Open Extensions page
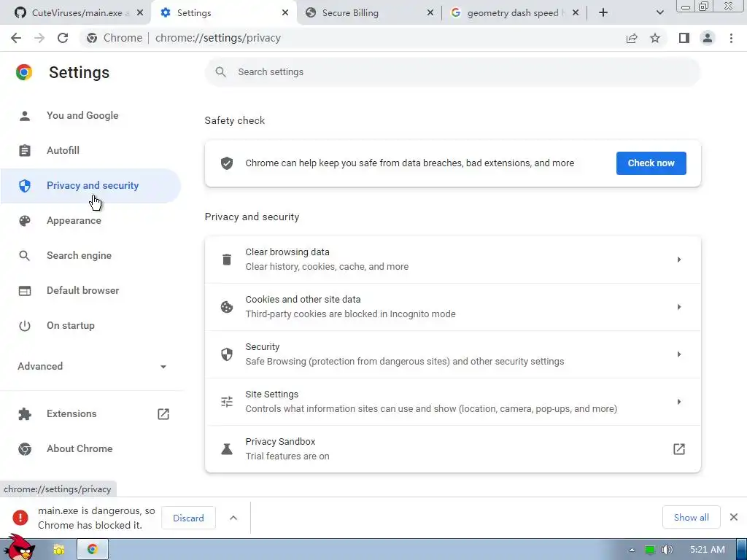747x560 pixels. (90, 414)
